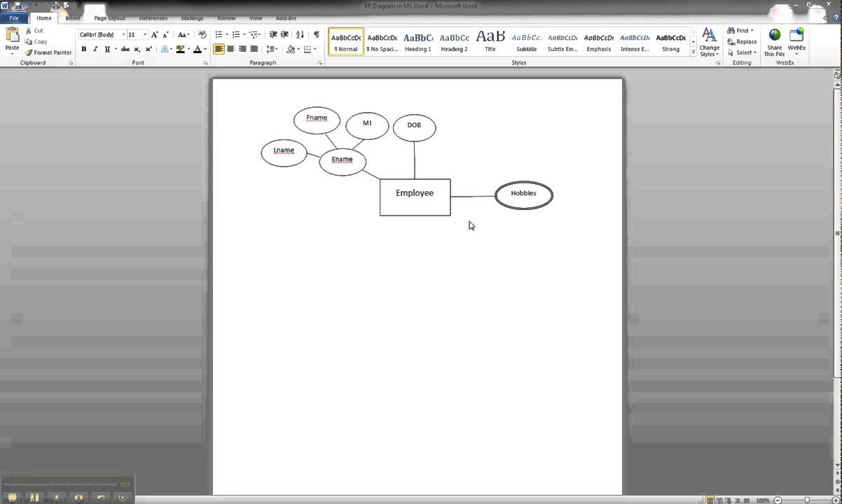The width and height of the screenshot is (842, 504).
Task: Open the Change Styles button
Action: (x=709, y=42)
